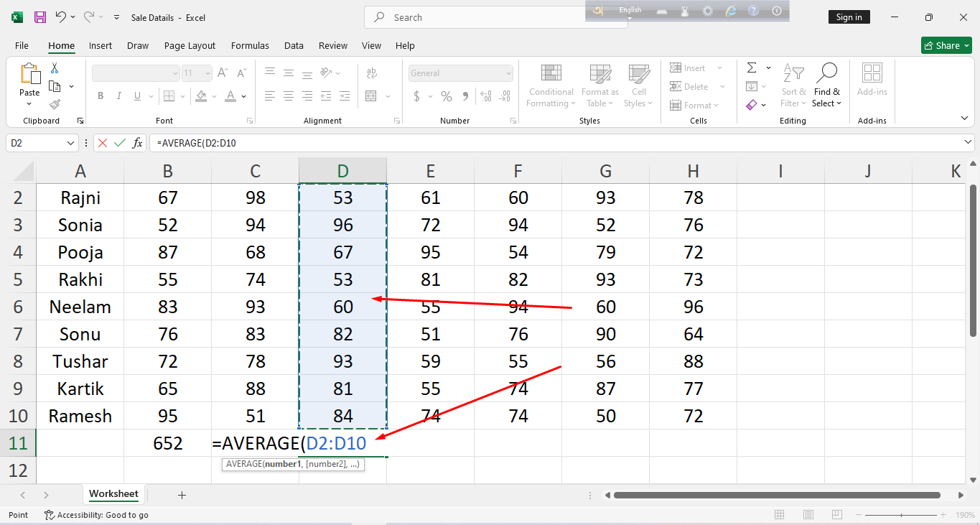
Task: Open the Insert Function fx dialog
Action: tap(137, 143)
